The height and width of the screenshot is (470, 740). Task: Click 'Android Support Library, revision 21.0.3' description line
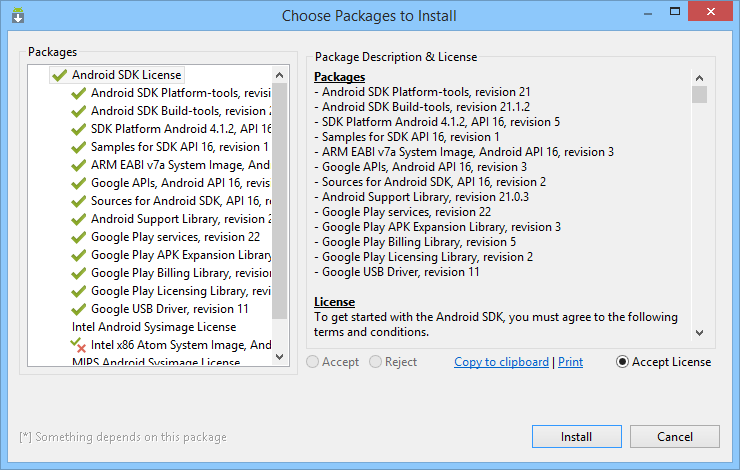[421, 197]
